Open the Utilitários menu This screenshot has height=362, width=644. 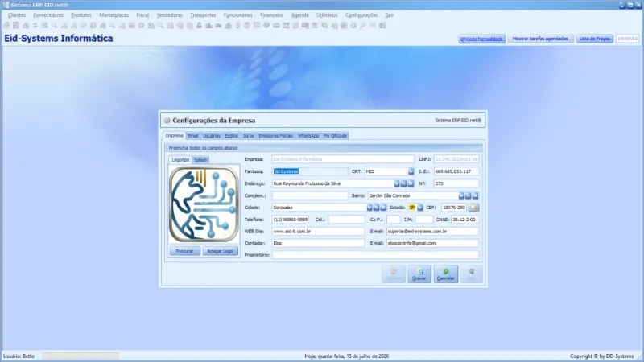click(327, 15)
